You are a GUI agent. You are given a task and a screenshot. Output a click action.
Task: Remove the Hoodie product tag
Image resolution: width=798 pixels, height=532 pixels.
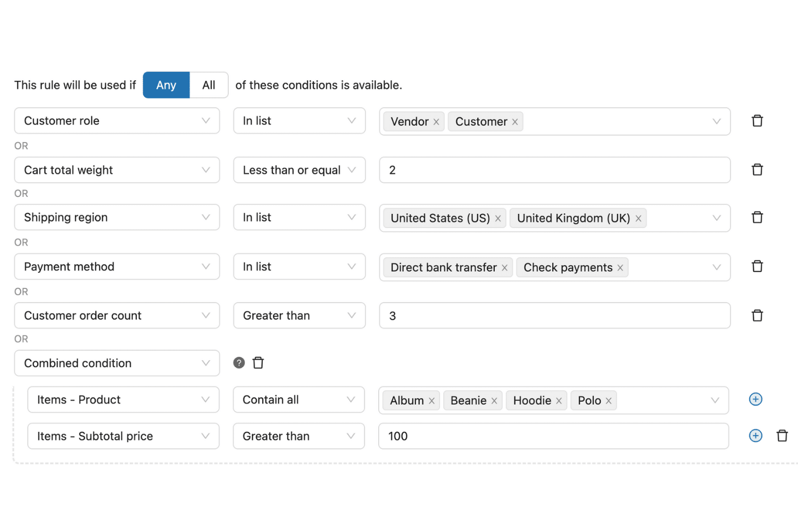coord(559,401)
